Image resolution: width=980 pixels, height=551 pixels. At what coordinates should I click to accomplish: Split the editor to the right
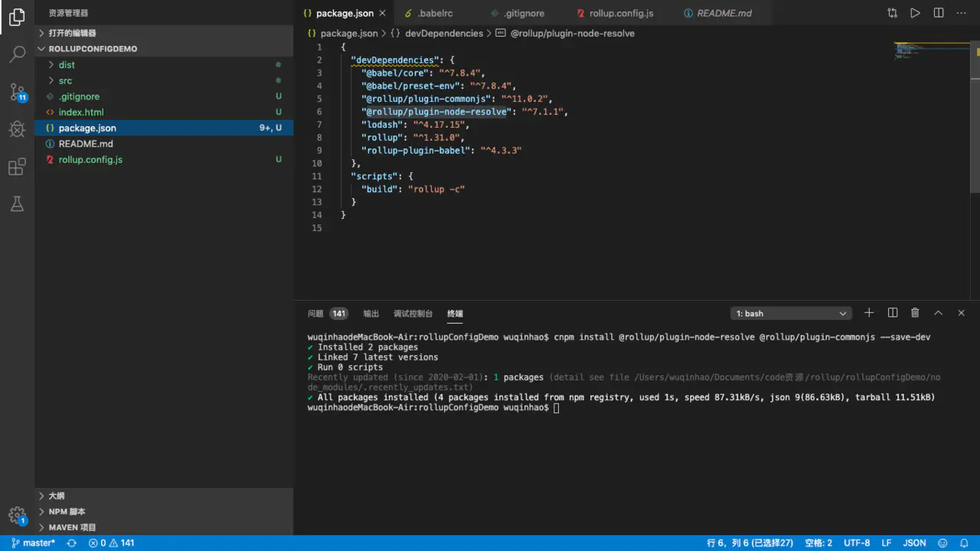[x=939, y=13]
